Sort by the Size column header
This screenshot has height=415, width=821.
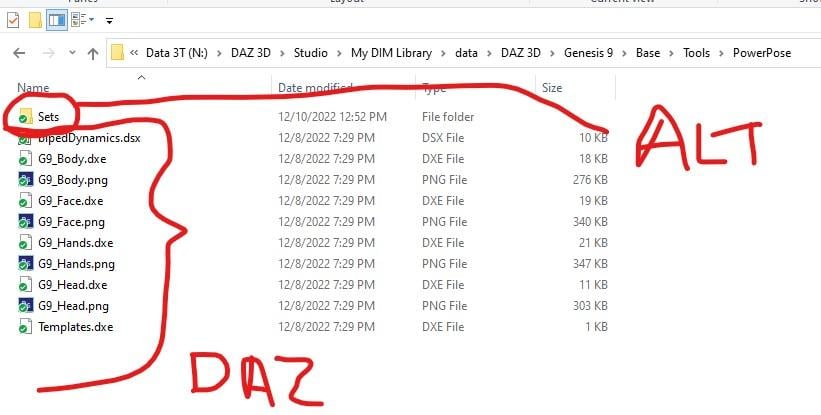(x=552, y=87)
